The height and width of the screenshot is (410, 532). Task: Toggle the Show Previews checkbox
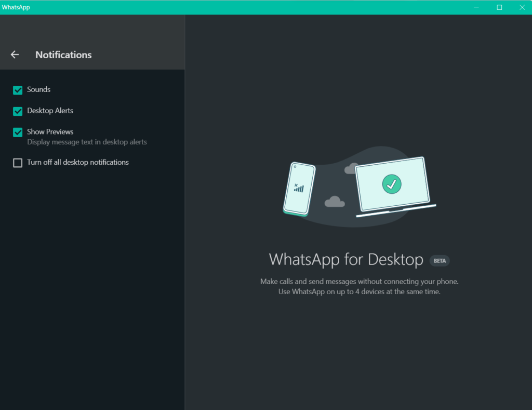click(x=18, y=132)
